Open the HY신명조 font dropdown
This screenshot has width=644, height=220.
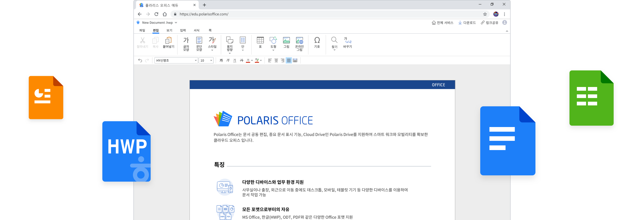(x=176, y=60)
